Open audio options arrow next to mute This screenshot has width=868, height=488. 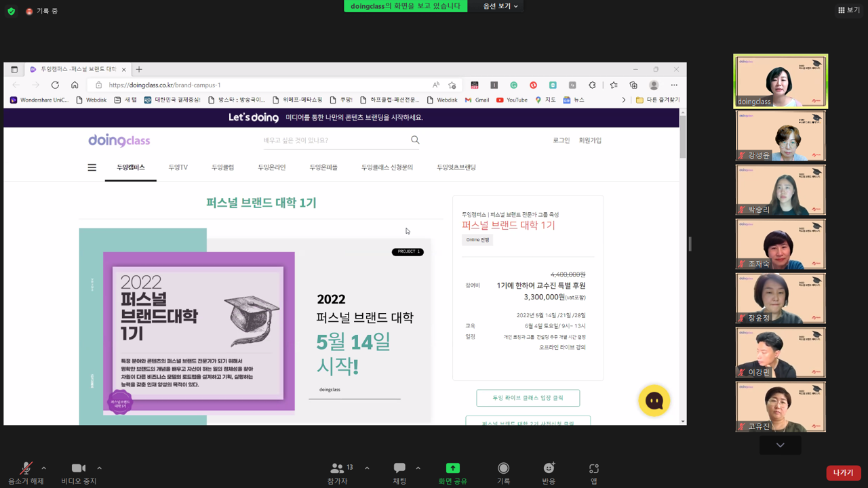click(44, 468)
